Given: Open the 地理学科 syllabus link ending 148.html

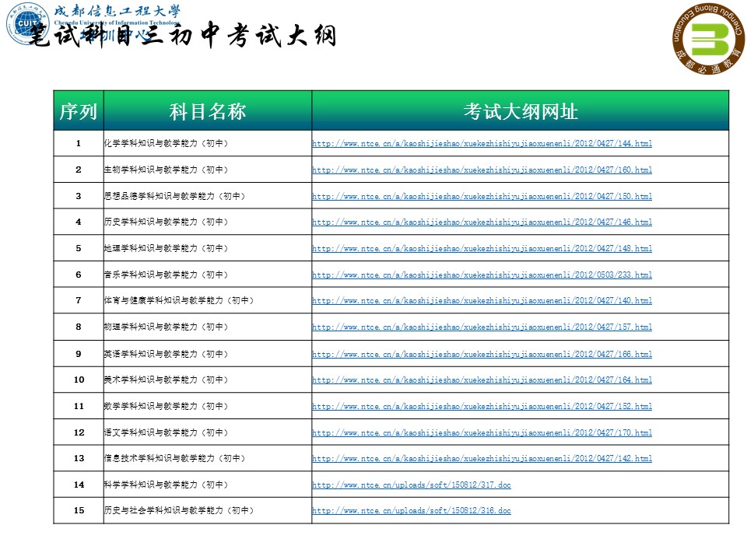Looking at the screenshot, I should click(482, 249).
